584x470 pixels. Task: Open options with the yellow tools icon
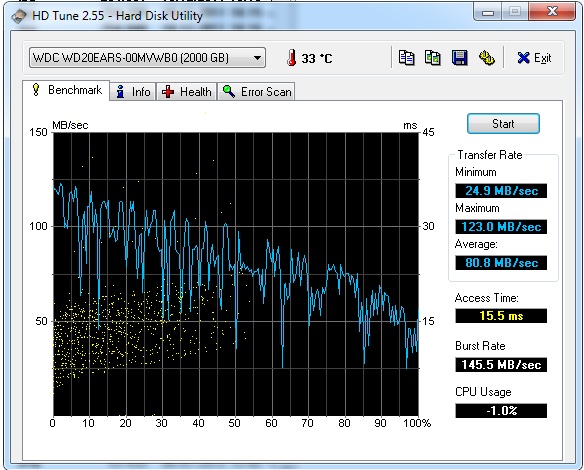[x=486, y=58]
